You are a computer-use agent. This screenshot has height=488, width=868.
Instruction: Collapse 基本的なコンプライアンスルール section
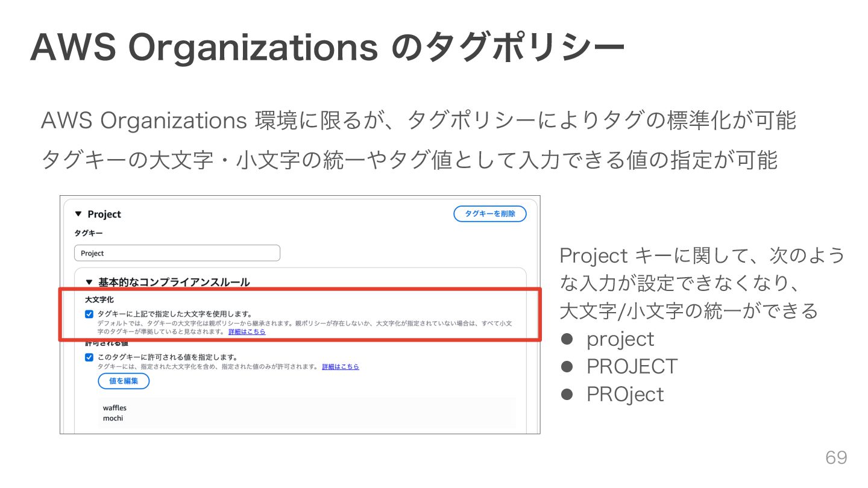pyautogui.click(x=89, y=282)
